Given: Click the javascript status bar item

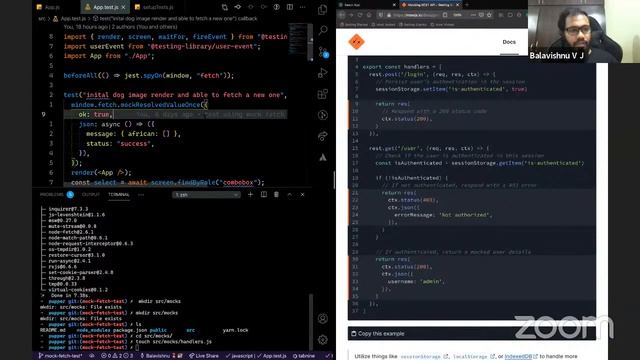Looking at the screenshot, I should pyautogui.click(x=239, y=356).
